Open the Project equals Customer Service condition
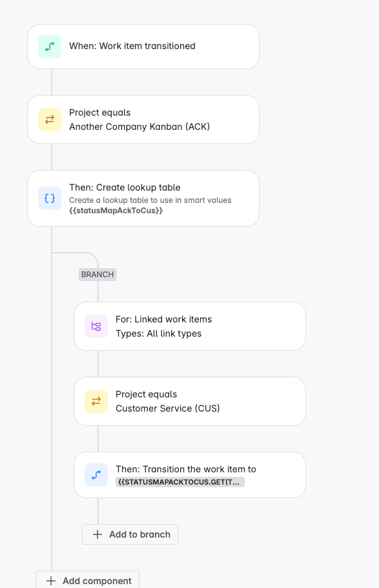Viewport: 379px width, 588px height. (190, 401)
